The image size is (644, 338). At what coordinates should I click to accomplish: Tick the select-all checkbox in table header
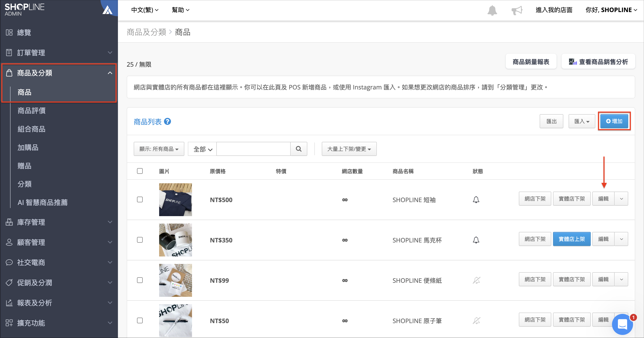[140, 171]
